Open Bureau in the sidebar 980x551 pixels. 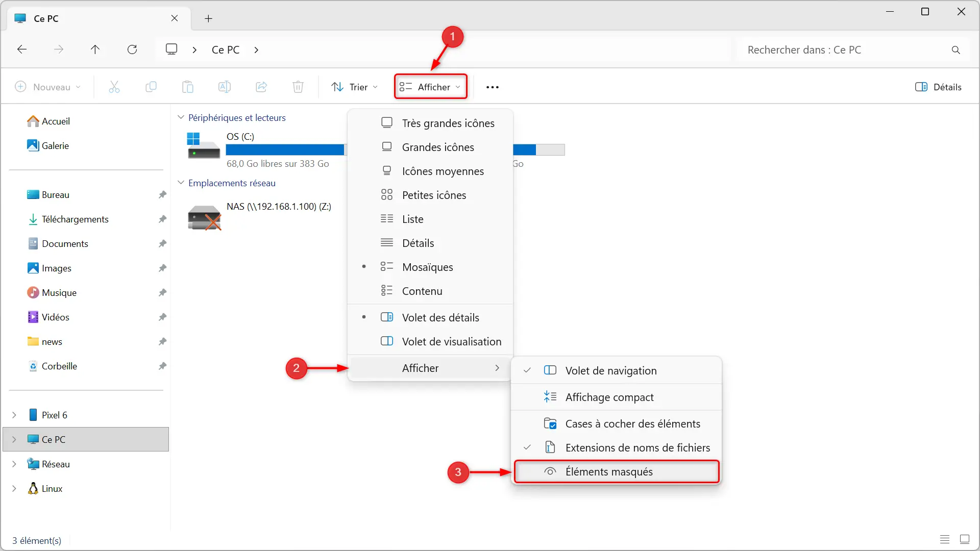(48, 195)
